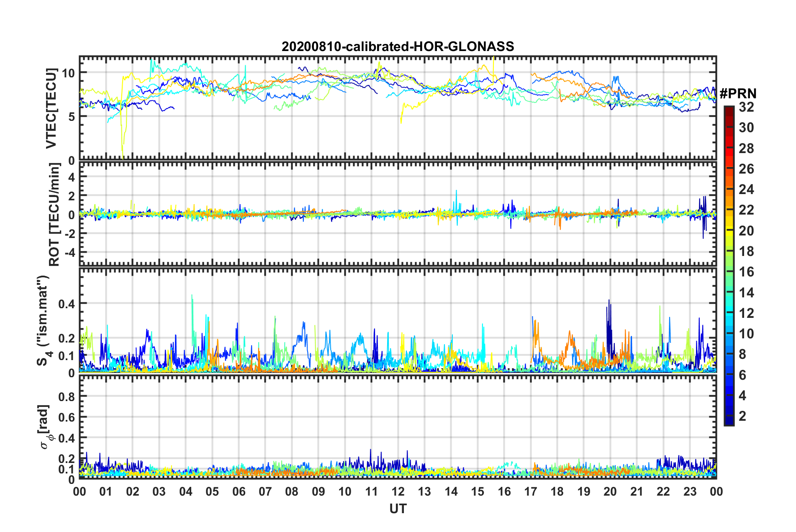Click colorbar tick label 2
This screenshot has width=796, height=532.
click(x=742, y=416)
